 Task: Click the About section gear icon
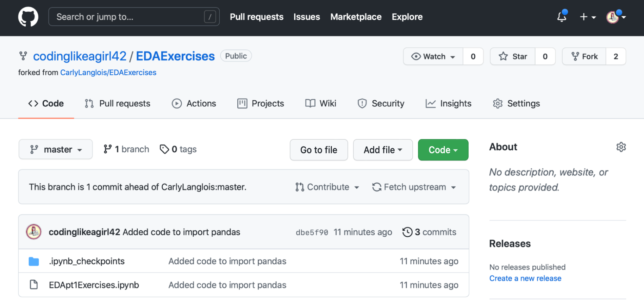[x=621, y=147]
